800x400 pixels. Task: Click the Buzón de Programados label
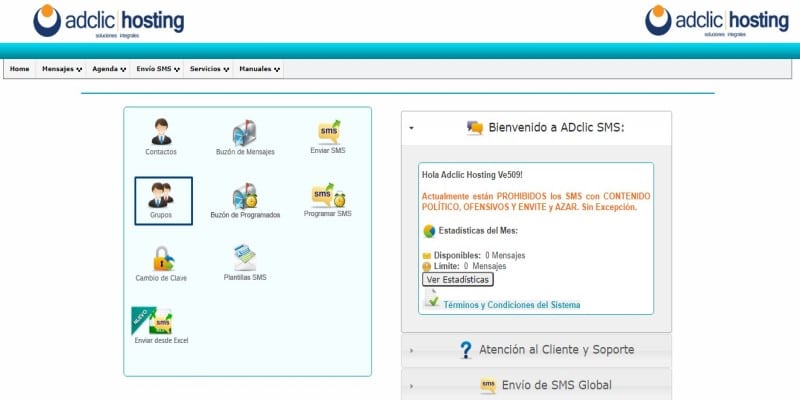(x=245, y=215)
